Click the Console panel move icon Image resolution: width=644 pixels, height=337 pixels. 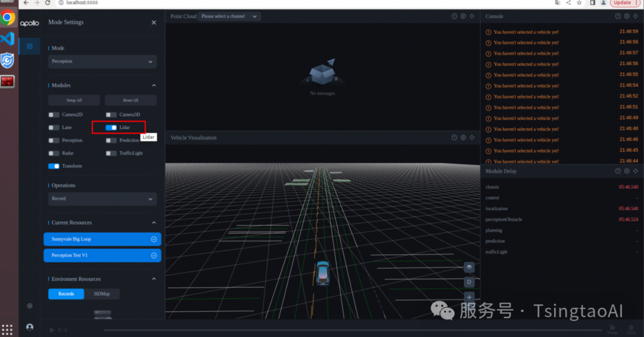coord(636,16)
